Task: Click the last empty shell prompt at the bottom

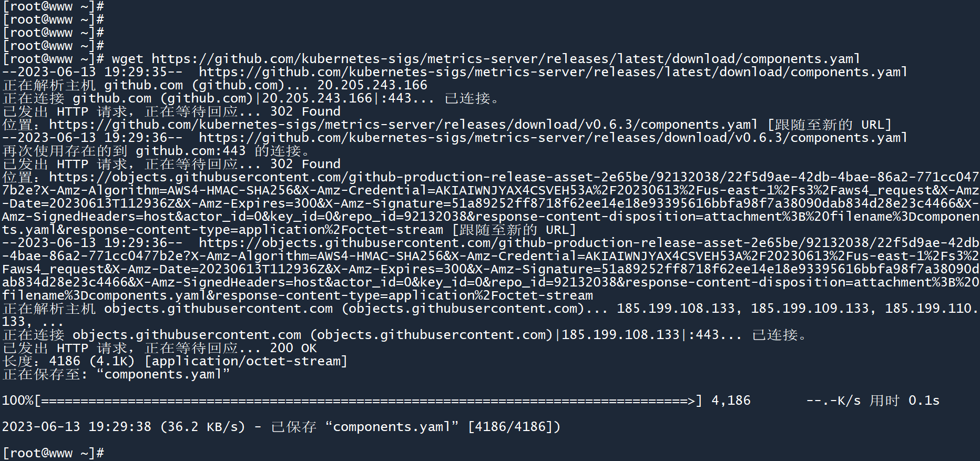Action: (x=53, y=453)
